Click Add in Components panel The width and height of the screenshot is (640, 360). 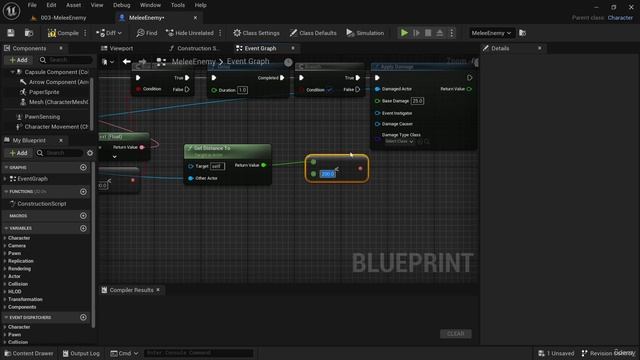pyautogui.click(x=18, y=60)
